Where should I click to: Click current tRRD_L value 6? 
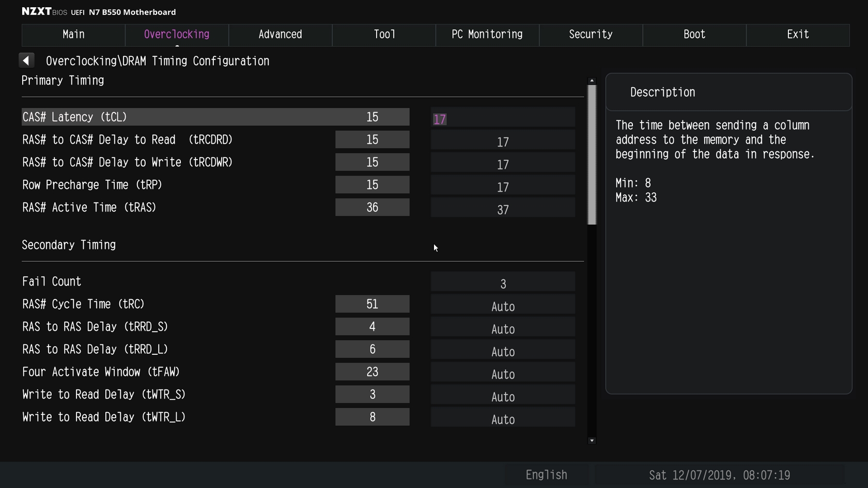372,350
